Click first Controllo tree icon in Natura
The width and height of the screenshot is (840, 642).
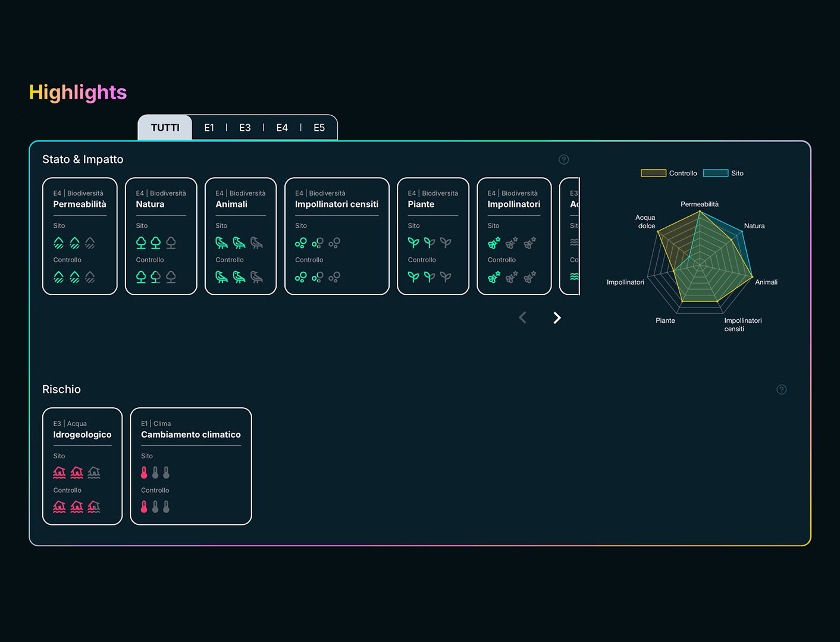141,277
